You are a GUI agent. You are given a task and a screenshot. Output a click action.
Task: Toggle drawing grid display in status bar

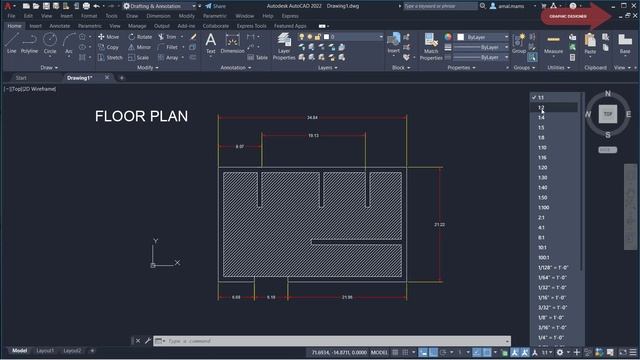395,352
